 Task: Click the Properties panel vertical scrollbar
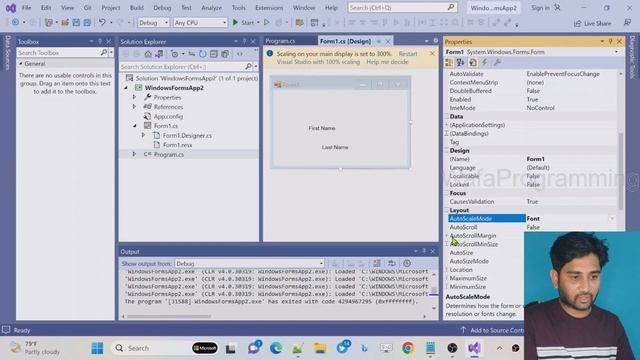click(x=621, y=171)
